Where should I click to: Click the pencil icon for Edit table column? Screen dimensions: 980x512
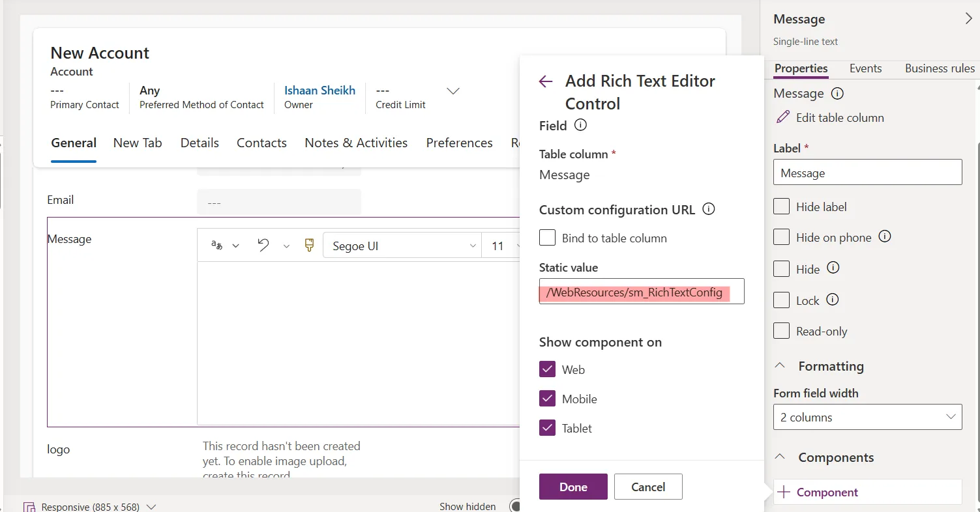tap(782, 117)
